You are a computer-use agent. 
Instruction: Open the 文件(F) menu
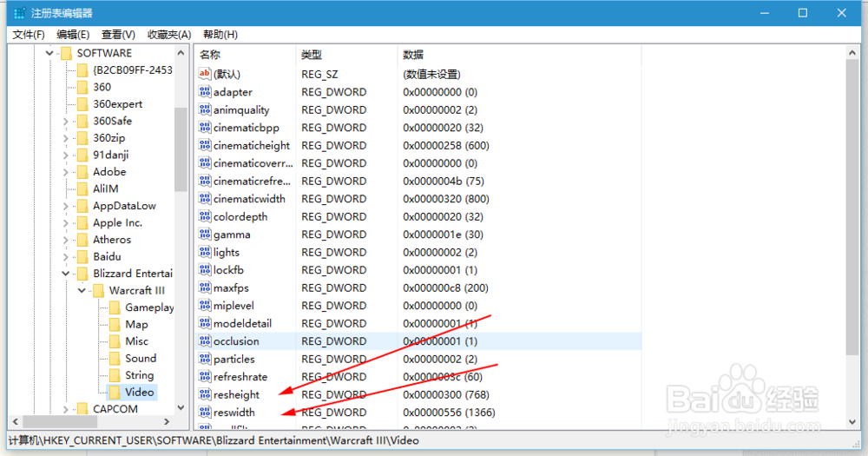tap(29, 35)
